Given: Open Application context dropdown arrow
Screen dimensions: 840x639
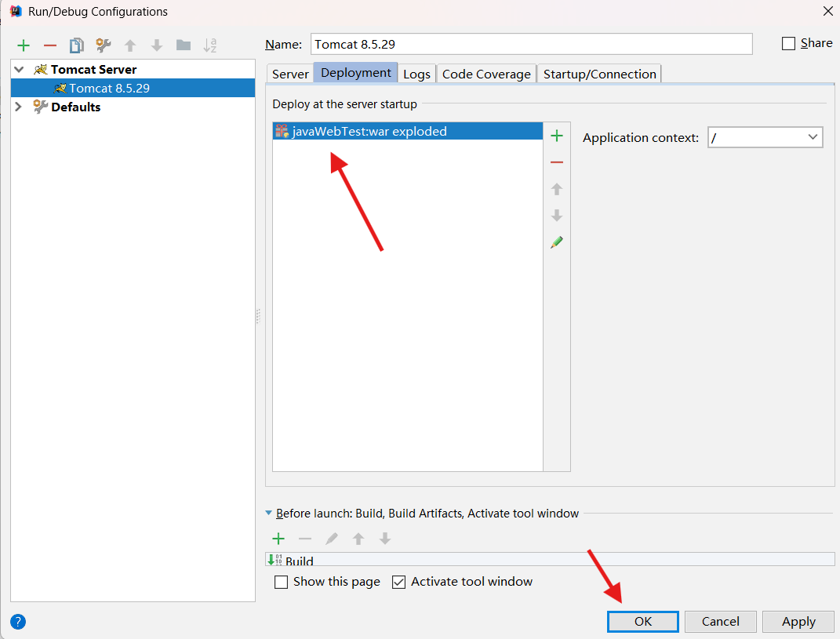Looking at the screenshot, I should [812, 137].
